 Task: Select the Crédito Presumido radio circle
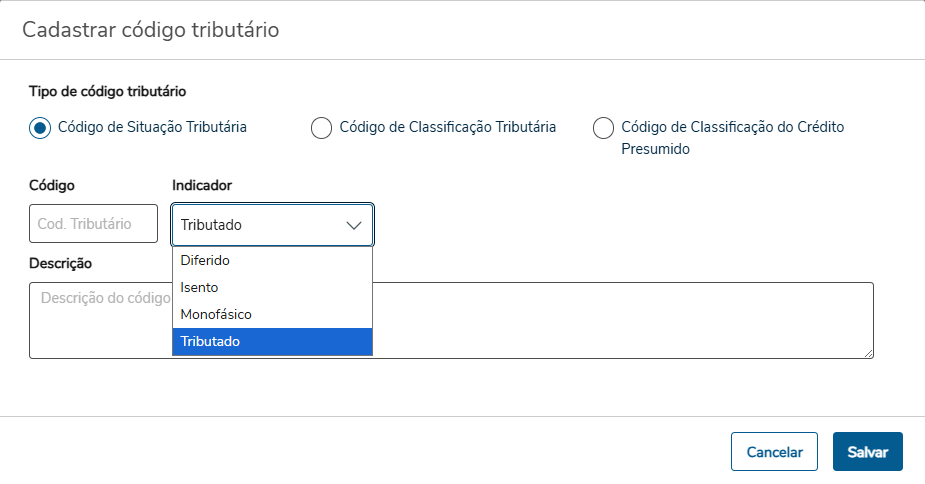click(603, 128)
